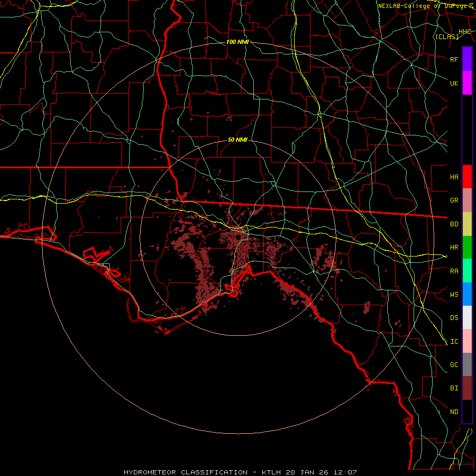Screen dimensions: 476x476
Task: Click the ND legend label
Action: point(454,411)
